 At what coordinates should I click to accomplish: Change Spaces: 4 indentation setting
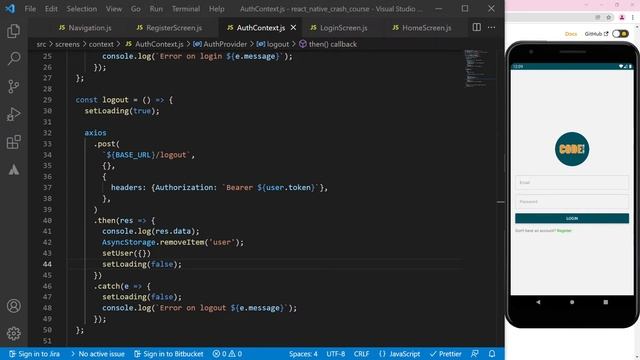[x=303, y=354]
